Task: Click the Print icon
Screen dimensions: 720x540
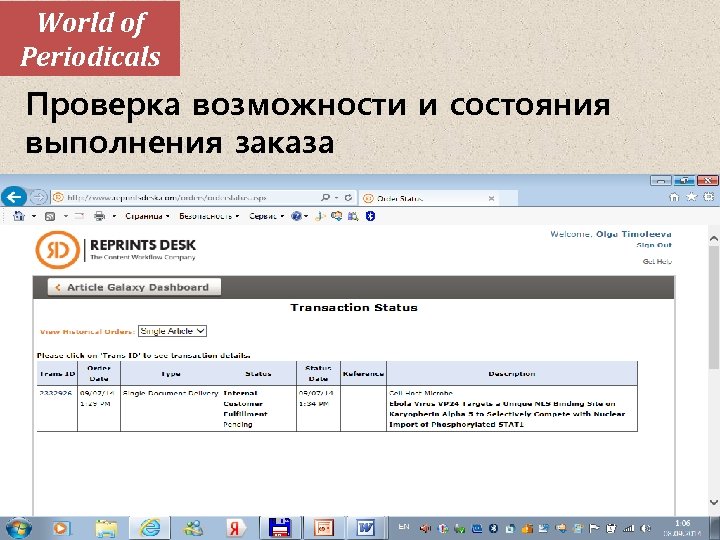Action: click(99, 216)
